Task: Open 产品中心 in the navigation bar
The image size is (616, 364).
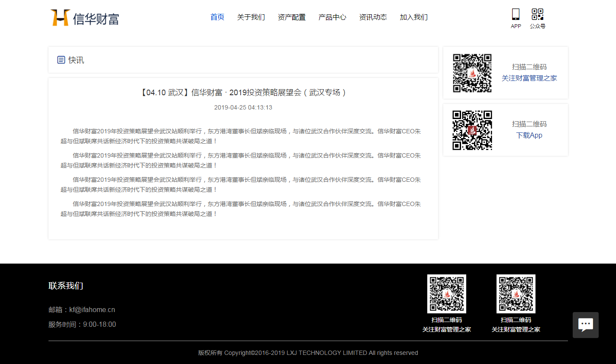Action: point(332,17)
